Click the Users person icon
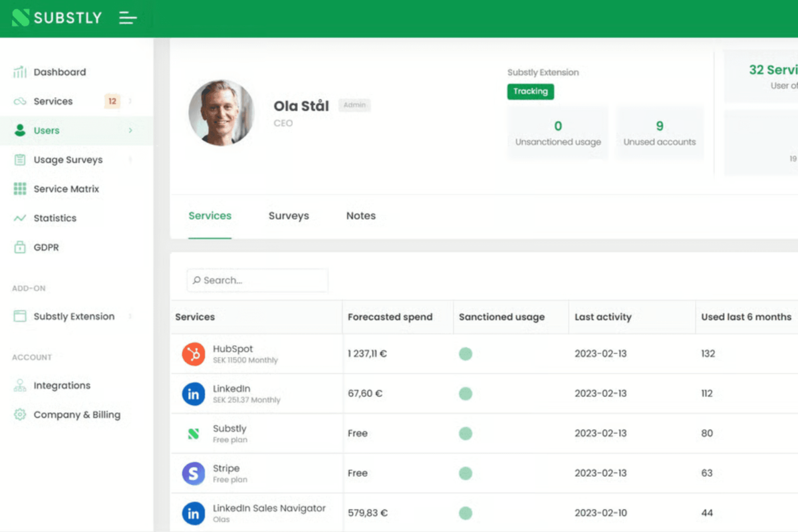The width and height of the screenshot is (798, 532). point(20,130)
